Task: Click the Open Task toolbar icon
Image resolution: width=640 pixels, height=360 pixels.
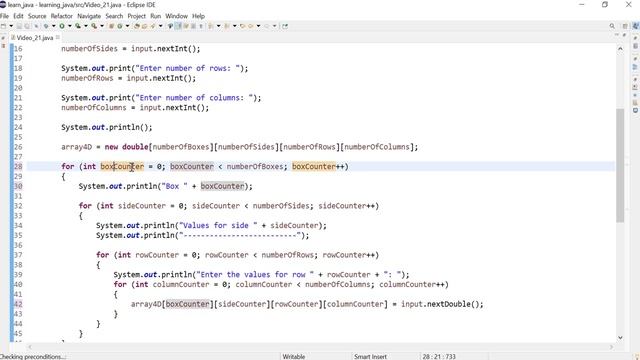Action: [144, 26]
